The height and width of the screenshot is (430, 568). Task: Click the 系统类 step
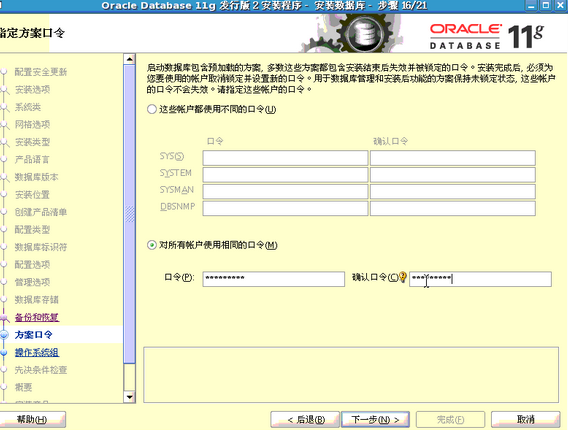click(28, 107)
